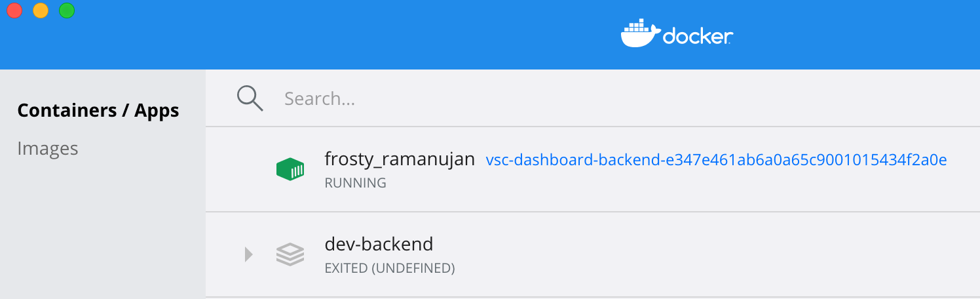The height and width of the screenshot is (299, 980).
Task: Click the RUNNING status label
Action: click(355, 183)
